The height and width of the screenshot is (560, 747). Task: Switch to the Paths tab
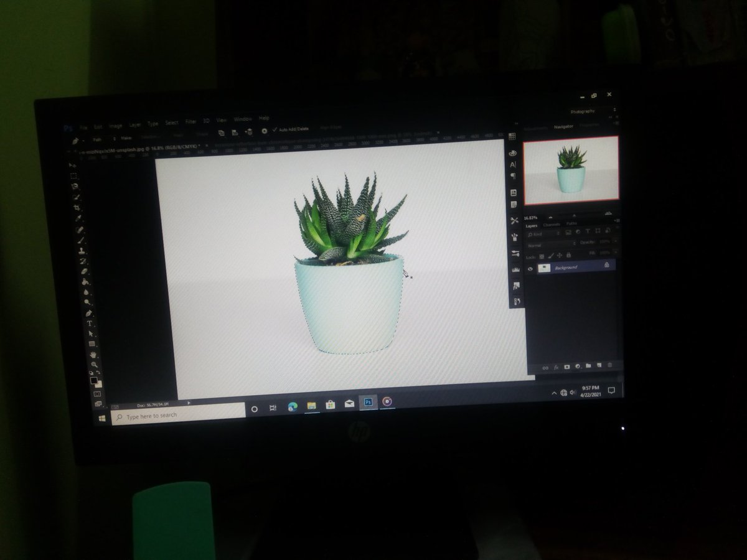(x=571, y=223)
